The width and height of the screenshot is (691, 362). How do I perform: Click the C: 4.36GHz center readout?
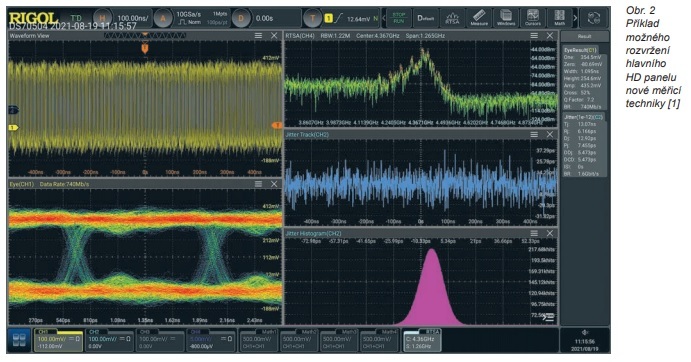[420, 339]
